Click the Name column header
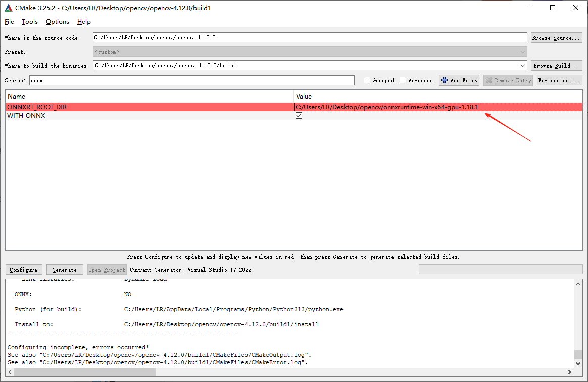Viewport: 588px width, 382px height. pyautogui.click(x=150, y=97)
